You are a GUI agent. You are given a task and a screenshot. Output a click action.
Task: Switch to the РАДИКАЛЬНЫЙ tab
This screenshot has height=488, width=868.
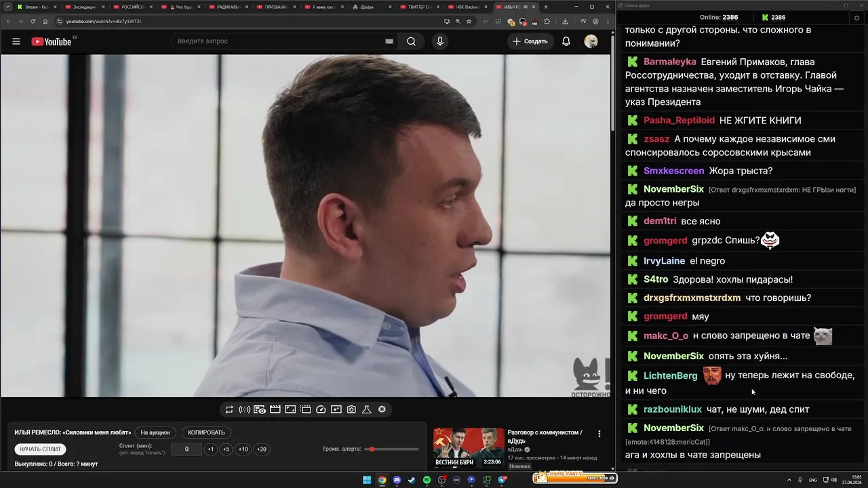(229, 7)
